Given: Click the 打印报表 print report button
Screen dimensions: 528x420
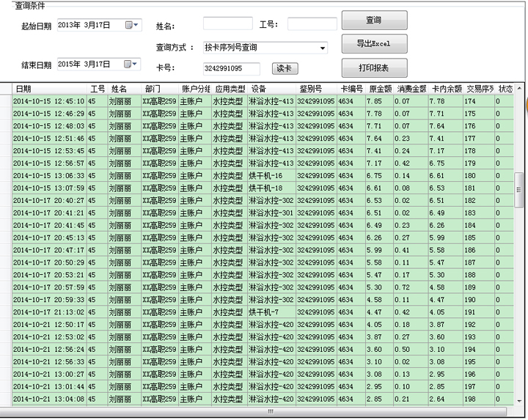Looking at the screenshot, I should click(x=373, y=68).
